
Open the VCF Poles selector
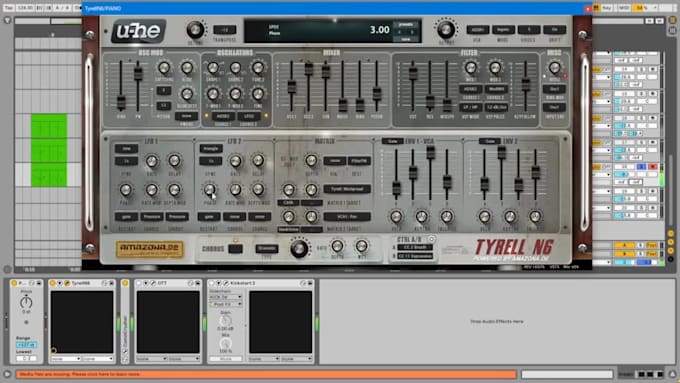[497, 107]
